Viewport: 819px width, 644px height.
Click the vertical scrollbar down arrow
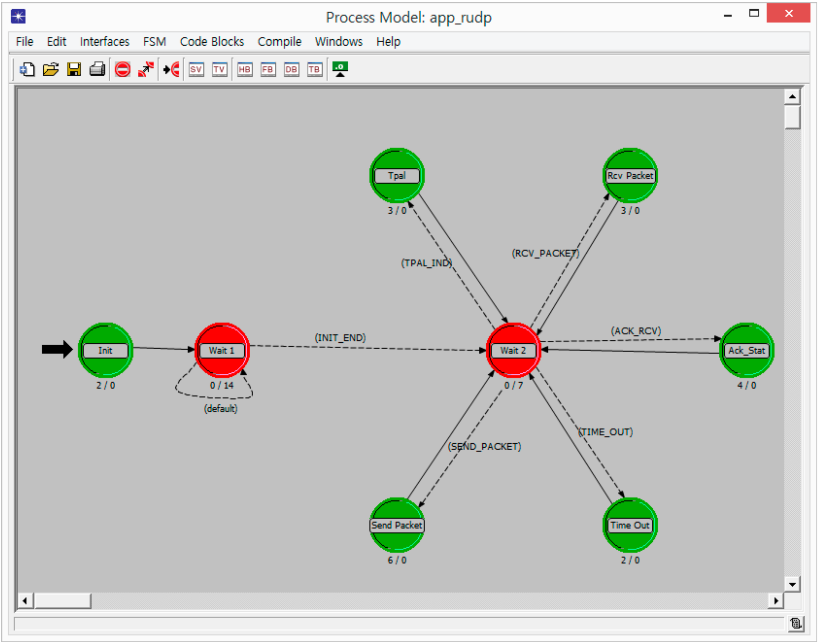792,585
